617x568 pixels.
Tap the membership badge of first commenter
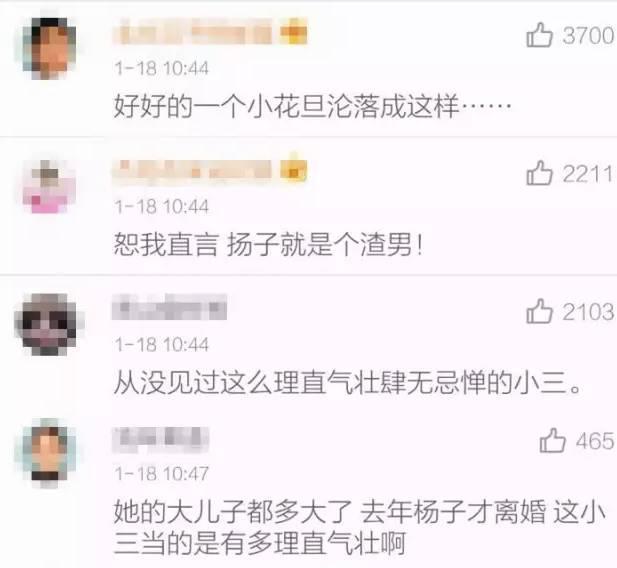tap(294, 31)
